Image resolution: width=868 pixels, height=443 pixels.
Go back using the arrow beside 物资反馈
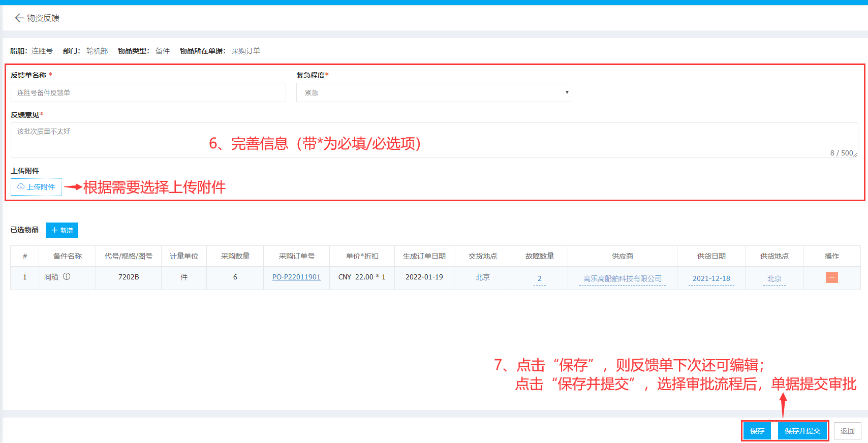[19, 18]
